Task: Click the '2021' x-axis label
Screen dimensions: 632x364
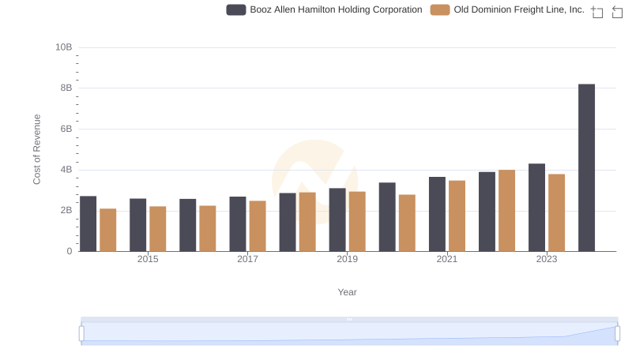Action: (447, 259)
